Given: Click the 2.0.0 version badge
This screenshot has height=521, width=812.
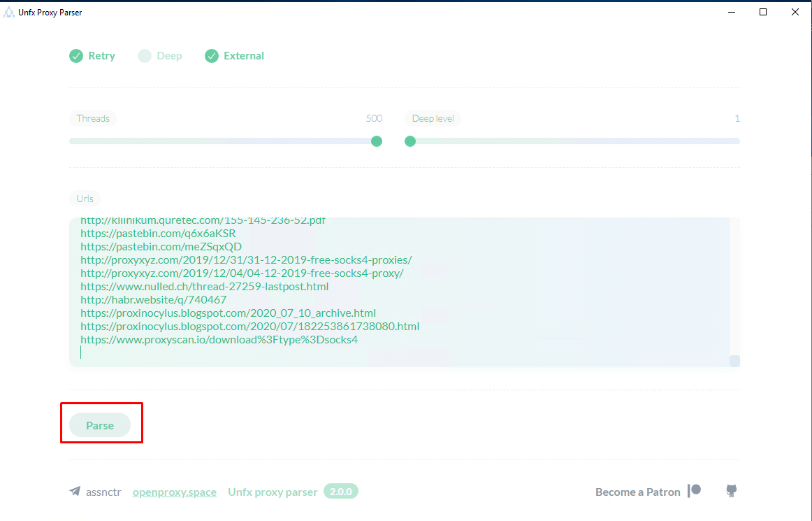Looking at the screenshot, I should point(341,492).
